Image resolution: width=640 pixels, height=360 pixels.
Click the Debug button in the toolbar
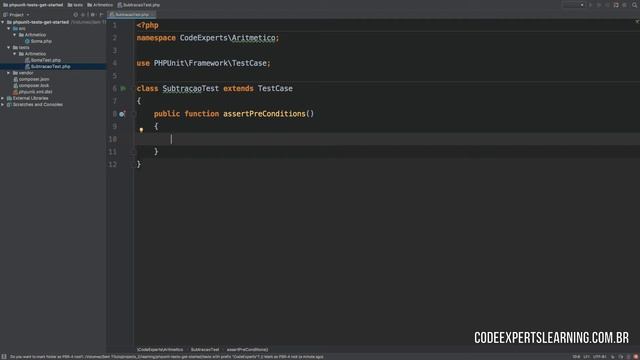tap(599, 5)
